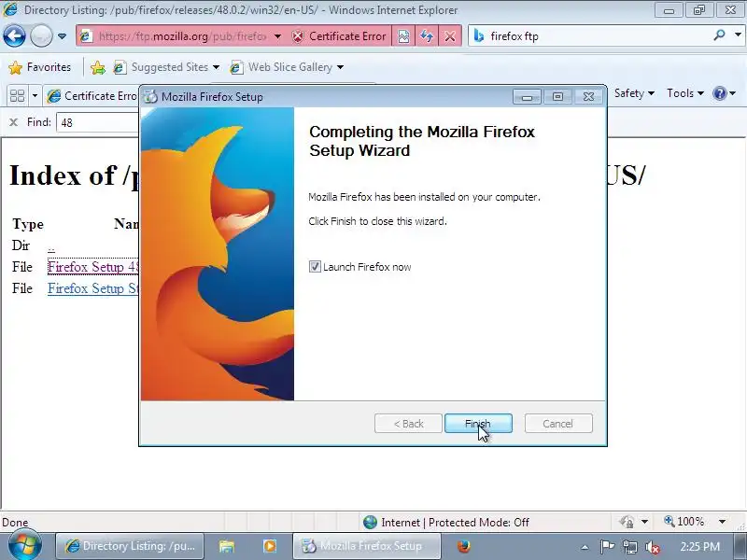Cancel the Mozilla Firefox Setup wizard
The image size is (747, 560).
pos(558,424)
